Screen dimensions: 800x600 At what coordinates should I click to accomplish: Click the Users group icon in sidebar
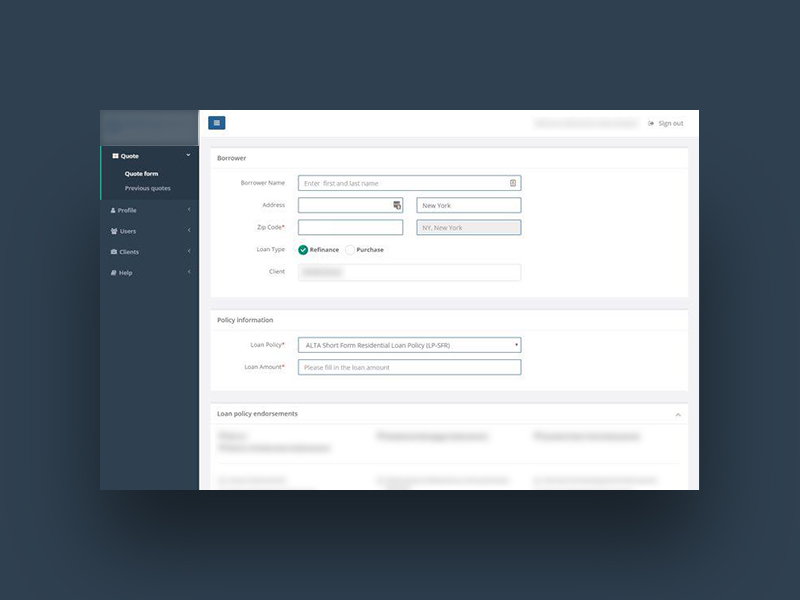pos(114,231)
